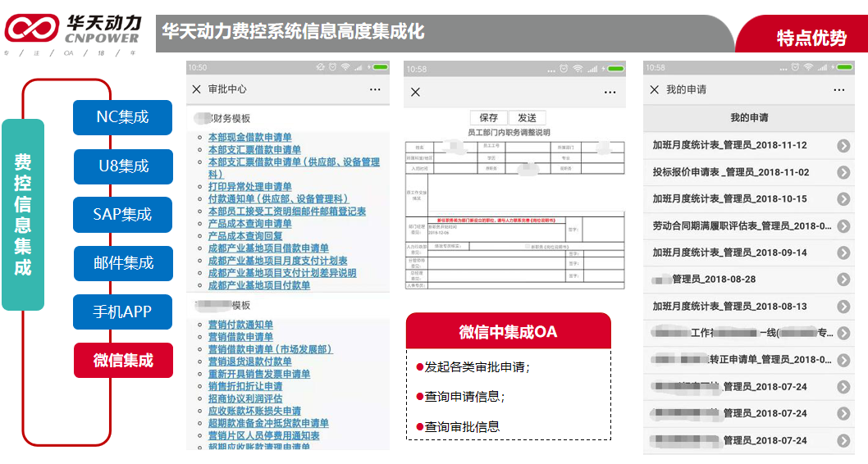Open 重新开具销售发票申请单 link
Viewport: 868px width, 464px height.
click(x=259, y=375)
